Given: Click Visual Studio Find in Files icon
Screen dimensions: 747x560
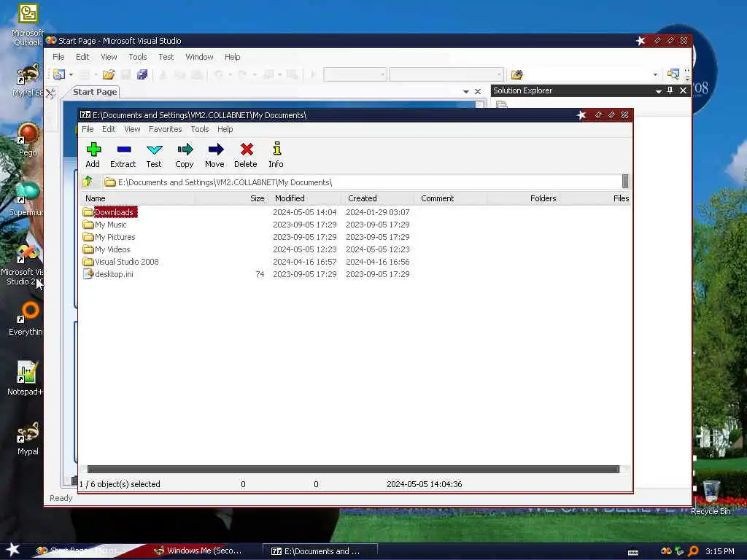Looking at the screenshot, I should point(517,74).
